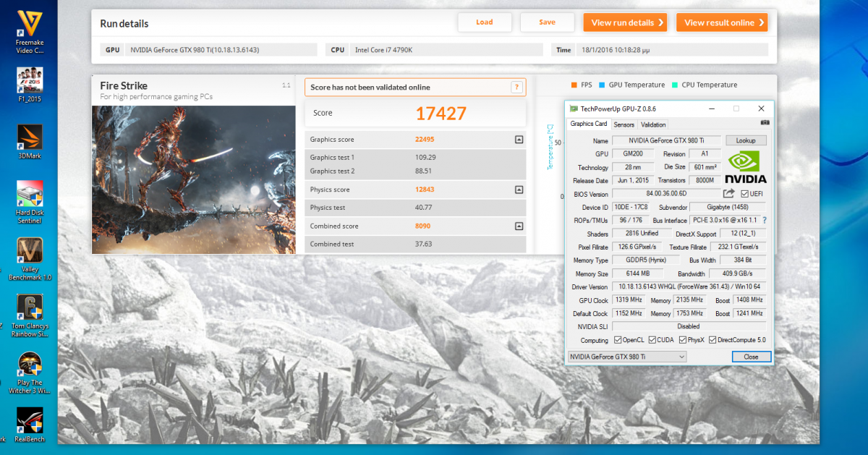Click the Fire Strike title text
868x455 pixels.
pos(124,85)
